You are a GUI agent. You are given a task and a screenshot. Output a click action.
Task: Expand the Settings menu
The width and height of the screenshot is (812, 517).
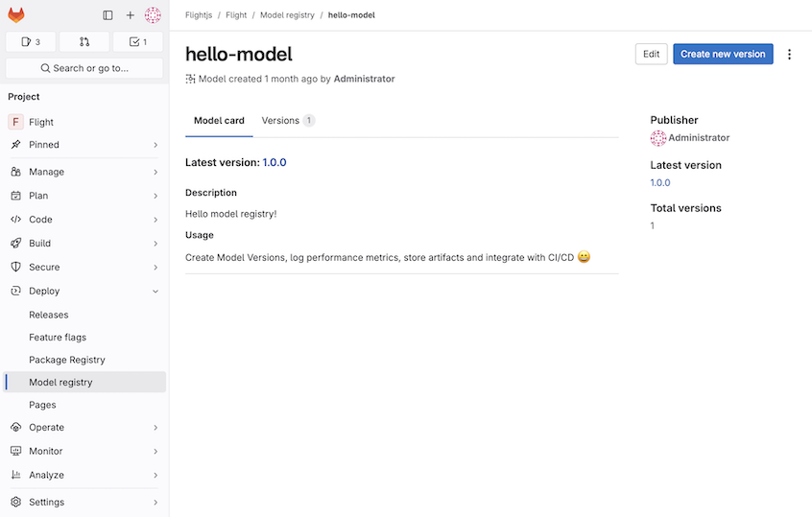(x=84, y=502)
